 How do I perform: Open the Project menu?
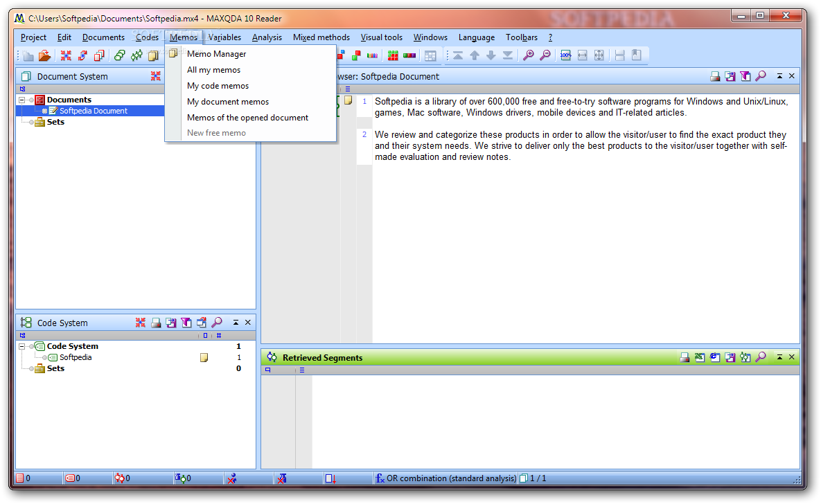point(33,37)
